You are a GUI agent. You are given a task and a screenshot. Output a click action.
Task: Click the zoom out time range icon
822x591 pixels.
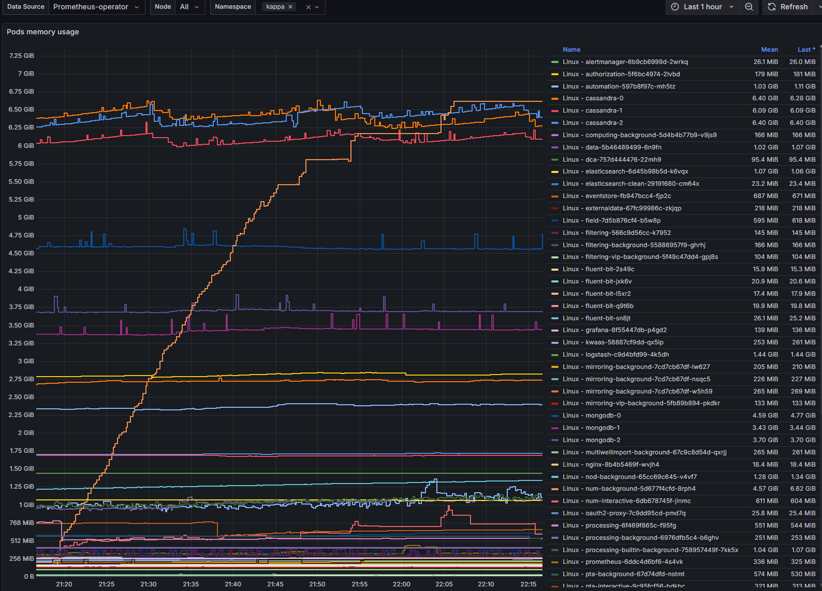(749, 7)
